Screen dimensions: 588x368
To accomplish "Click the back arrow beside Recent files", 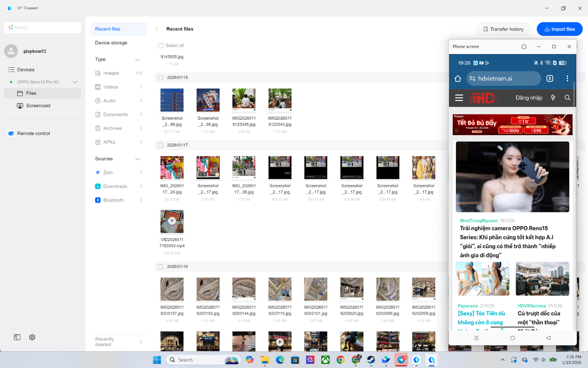I will click(x=157, y=29).
